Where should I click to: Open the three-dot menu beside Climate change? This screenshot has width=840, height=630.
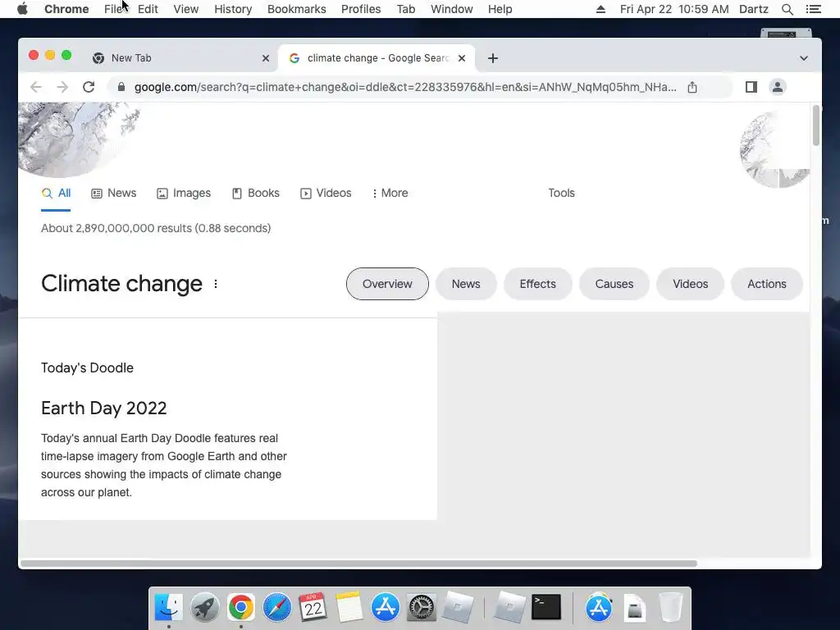coord(216,284)
